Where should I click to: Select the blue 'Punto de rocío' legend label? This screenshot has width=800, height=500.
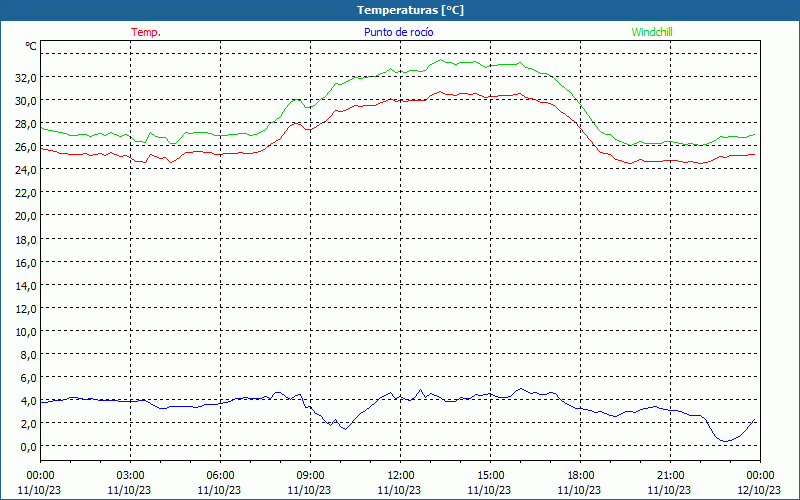tap(398, 32)
